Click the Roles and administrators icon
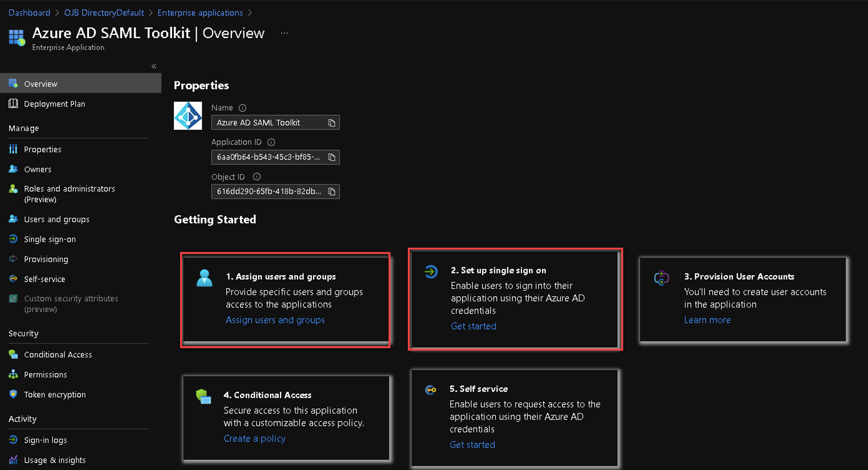The height and width of the screenshot is (470, 868). [x=13, y=189]
